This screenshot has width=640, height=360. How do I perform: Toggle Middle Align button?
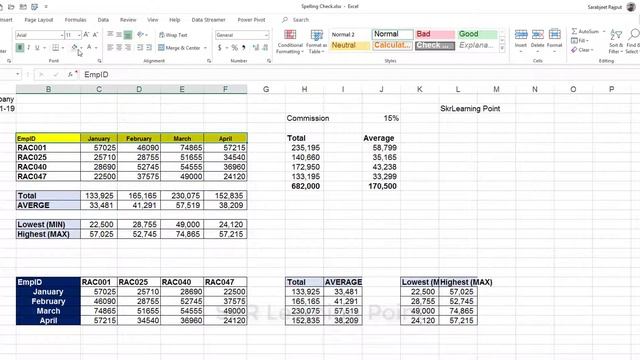click(119, 35)
